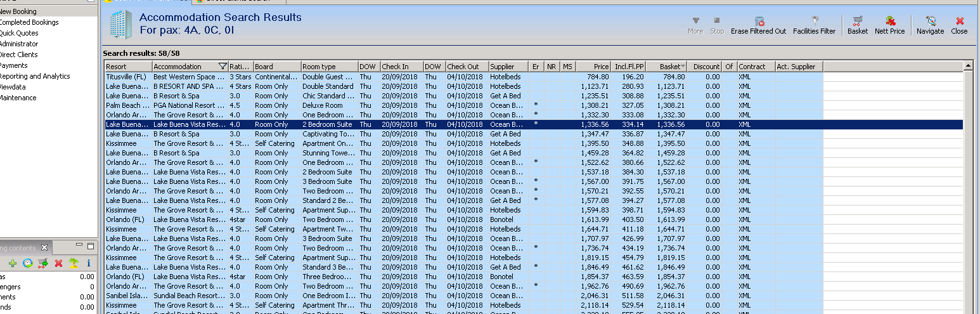Open Reporting and Analytics in the sidebar
Viewport: 980px width, 314px height.
[x=35, y=76]
